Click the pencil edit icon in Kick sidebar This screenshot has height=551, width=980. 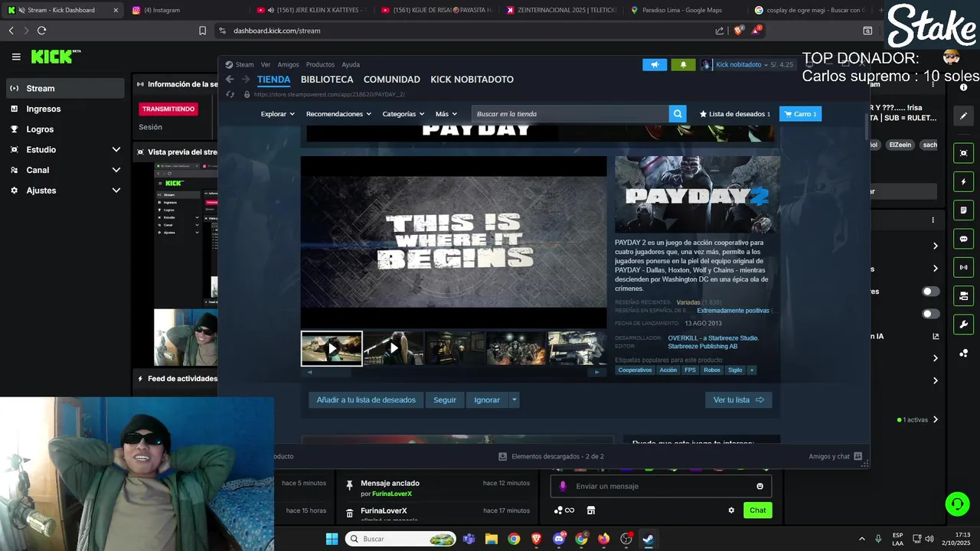tap(964, 116)
